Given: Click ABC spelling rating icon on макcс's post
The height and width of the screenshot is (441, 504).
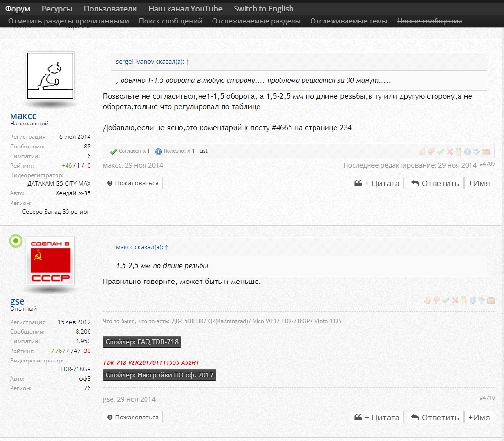Looking at the screenshot, I should click(477, 152).
